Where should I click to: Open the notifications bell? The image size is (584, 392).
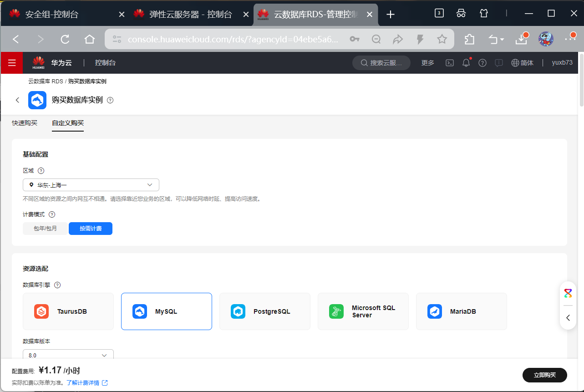pos(466,63)
